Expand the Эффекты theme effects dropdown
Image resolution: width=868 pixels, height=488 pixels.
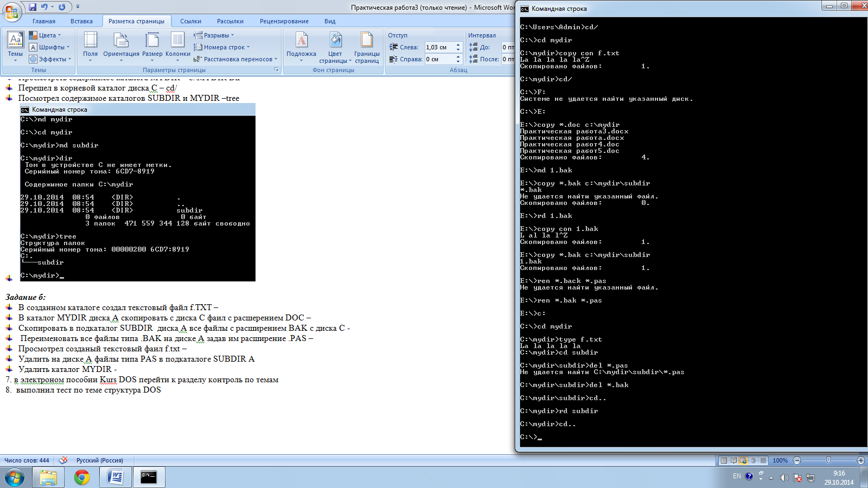(x=50, y=59)
